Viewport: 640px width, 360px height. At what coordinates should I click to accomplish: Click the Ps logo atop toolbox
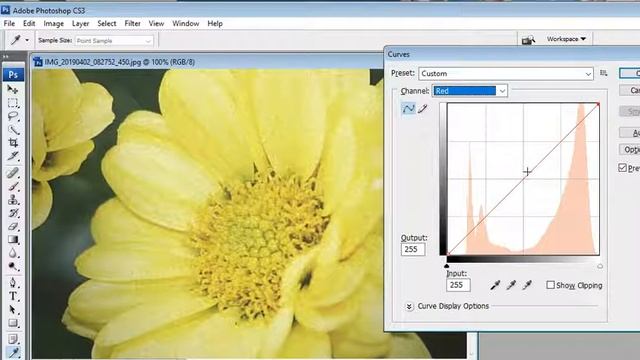click(x=13, y=75)
